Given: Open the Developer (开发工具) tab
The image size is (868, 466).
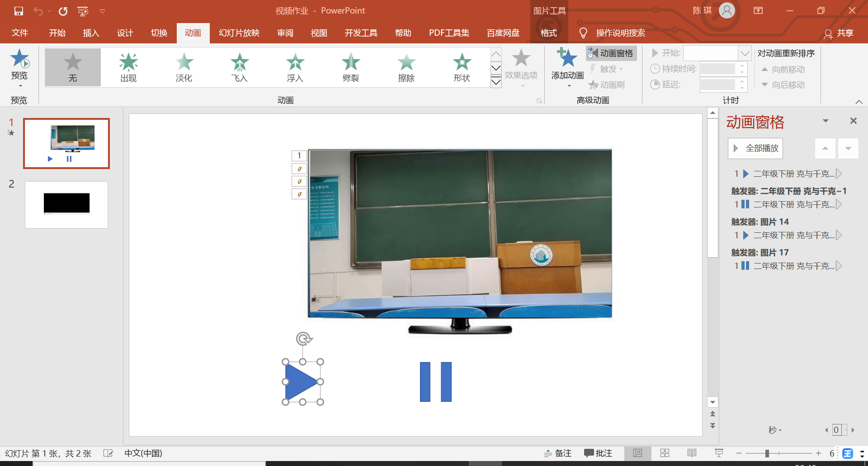Looking at the screenshot, I should tap(361, 33).
